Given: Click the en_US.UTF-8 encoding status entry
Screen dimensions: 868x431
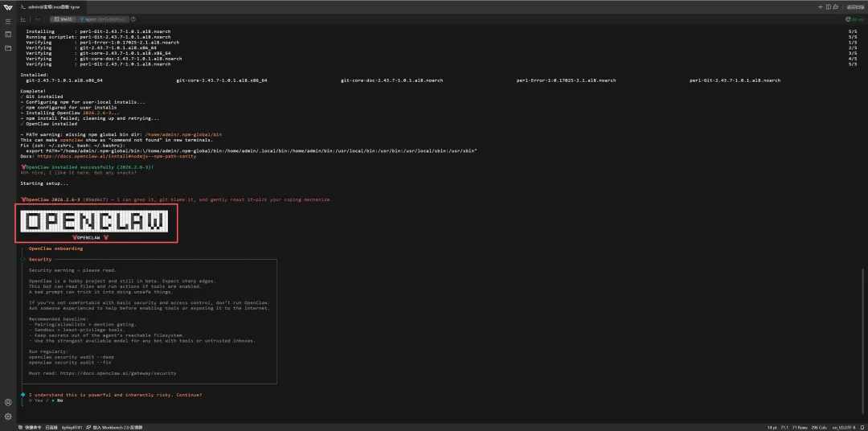Looking at the screenshot, I should pos(843,428).
